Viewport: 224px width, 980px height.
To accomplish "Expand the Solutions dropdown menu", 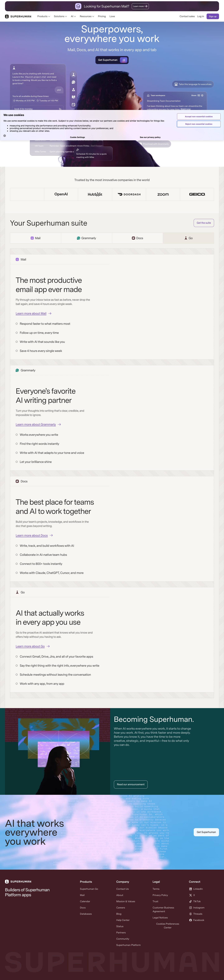I will (60, 16).
